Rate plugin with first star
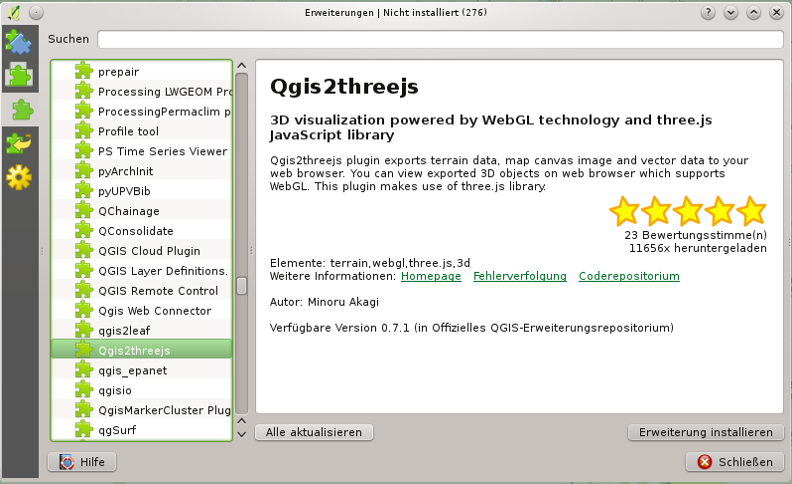The height and width of the screenshot is (484, 792). click(624, 211)
